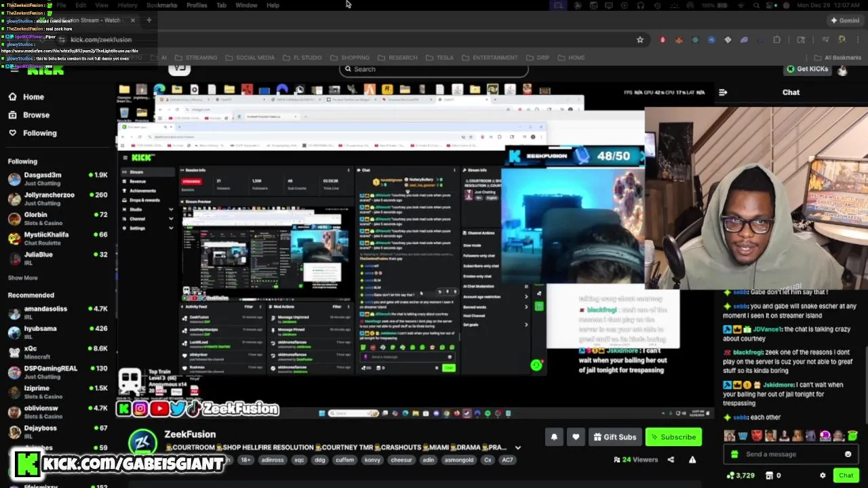
Task: Open Jollyrancherzoo channel in sidebar
Action: (x=57, y=199)
